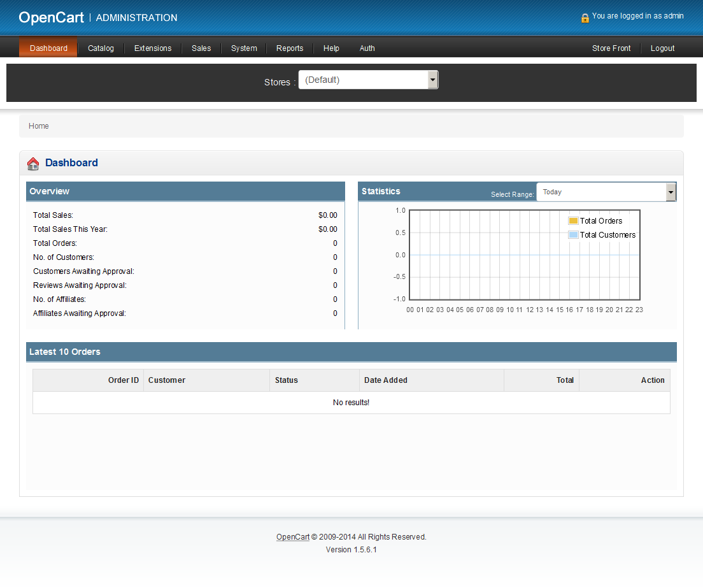Click the 'Total Sales This Year:' label

pyautogui.click(x=71, y=229)
